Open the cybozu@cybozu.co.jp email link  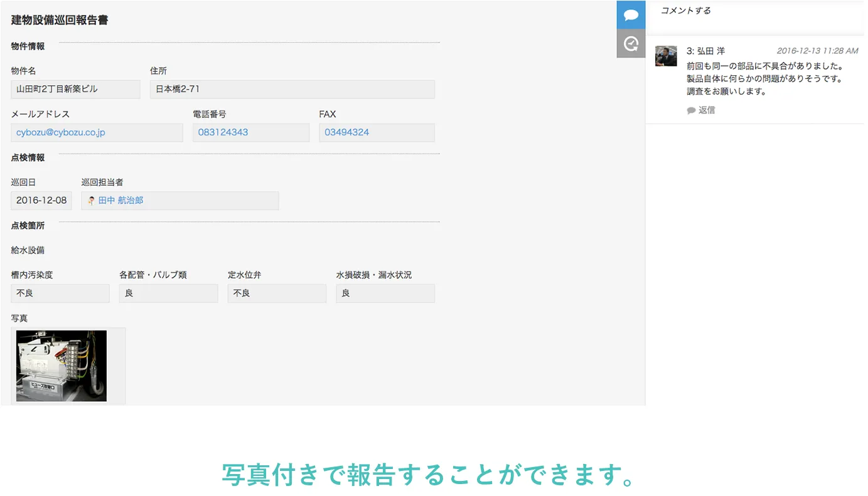pos(61,132)
